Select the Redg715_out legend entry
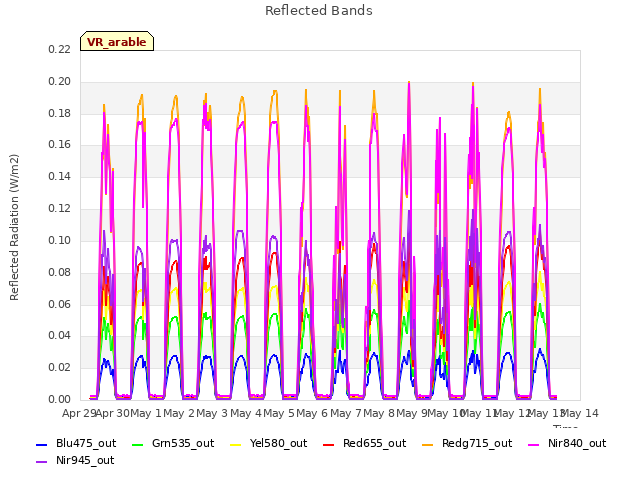The height and width of the screenshot is (480, 640). 467,443
